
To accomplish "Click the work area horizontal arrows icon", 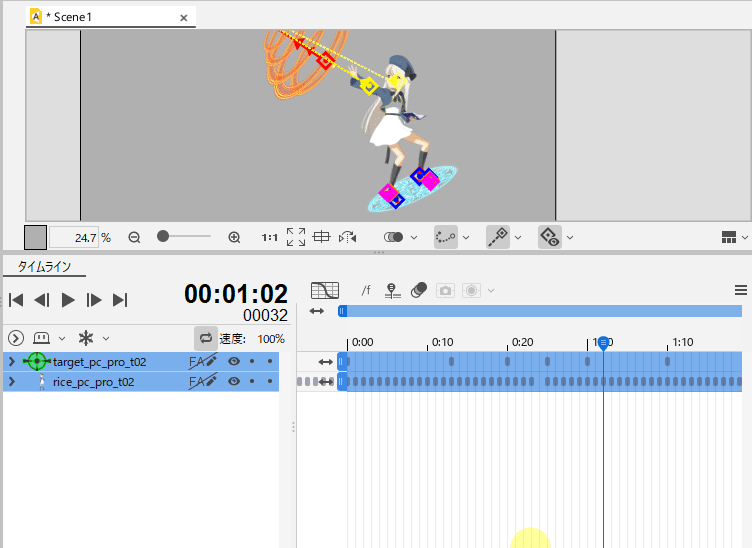I will [x=317, y=311].
